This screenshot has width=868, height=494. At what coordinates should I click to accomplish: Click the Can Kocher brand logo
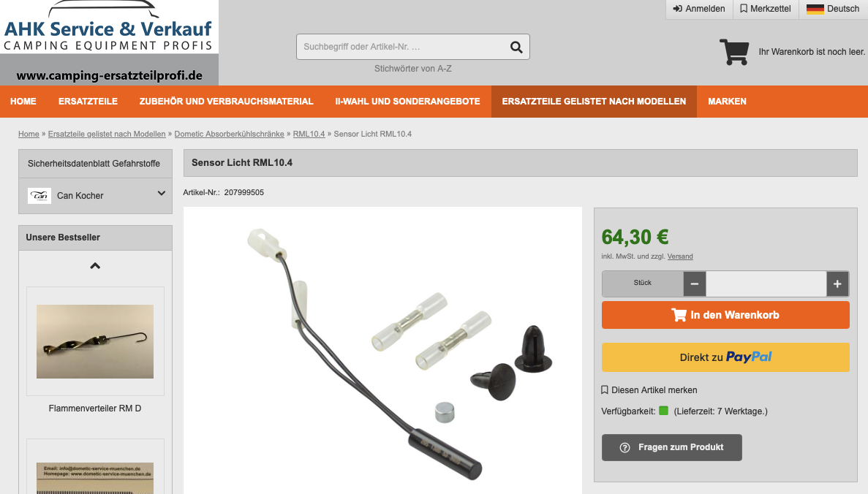[39, 195]
